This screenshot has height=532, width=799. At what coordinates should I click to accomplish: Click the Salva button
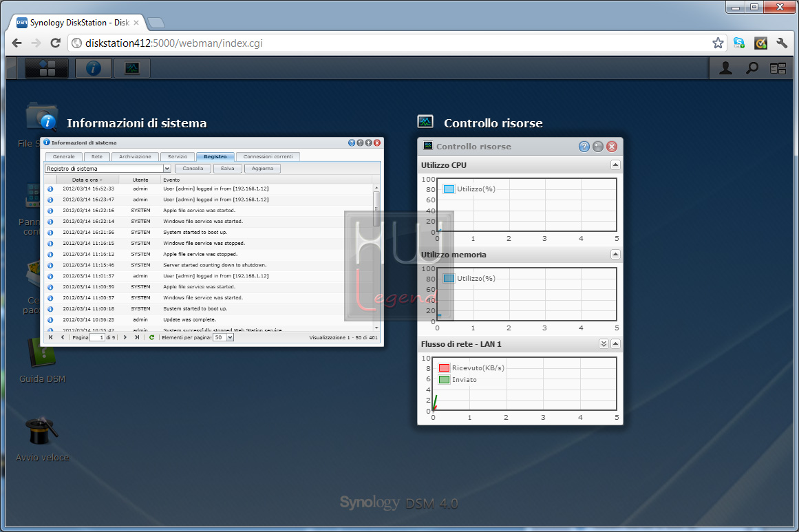[228, 168]
